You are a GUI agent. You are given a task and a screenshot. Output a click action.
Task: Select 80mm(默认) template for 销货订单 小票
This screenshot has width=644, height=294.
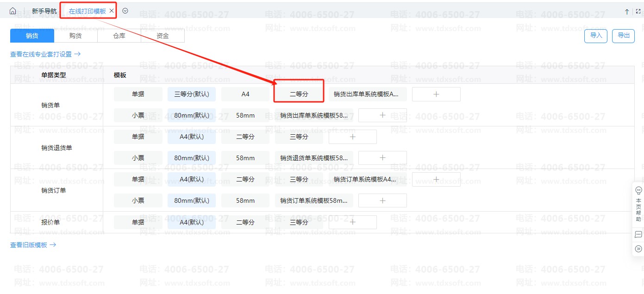pos(192,200)
